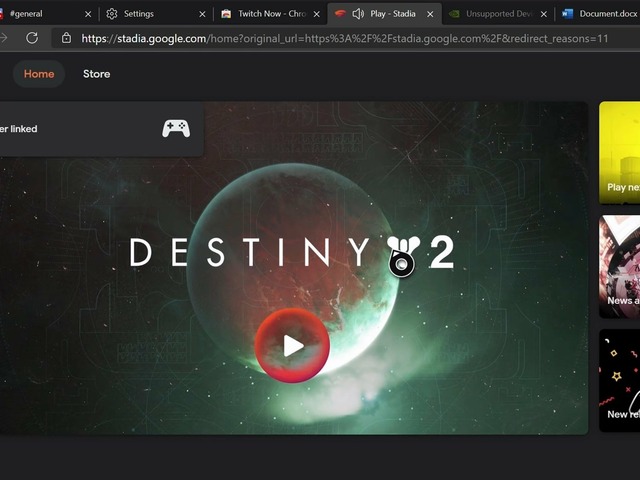Click the controller icon in the linked notification
The height and width of the screenshot is (480, 640).
176,128
